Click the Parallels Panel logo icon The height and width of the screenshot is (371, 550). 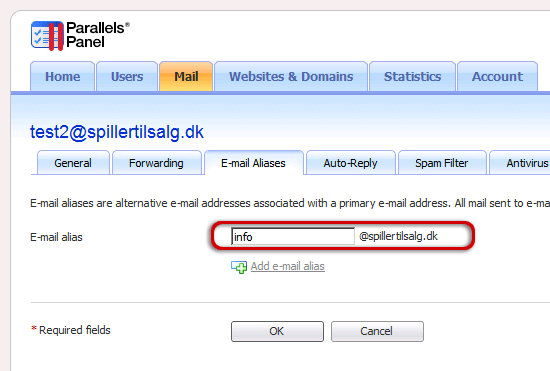47,35
